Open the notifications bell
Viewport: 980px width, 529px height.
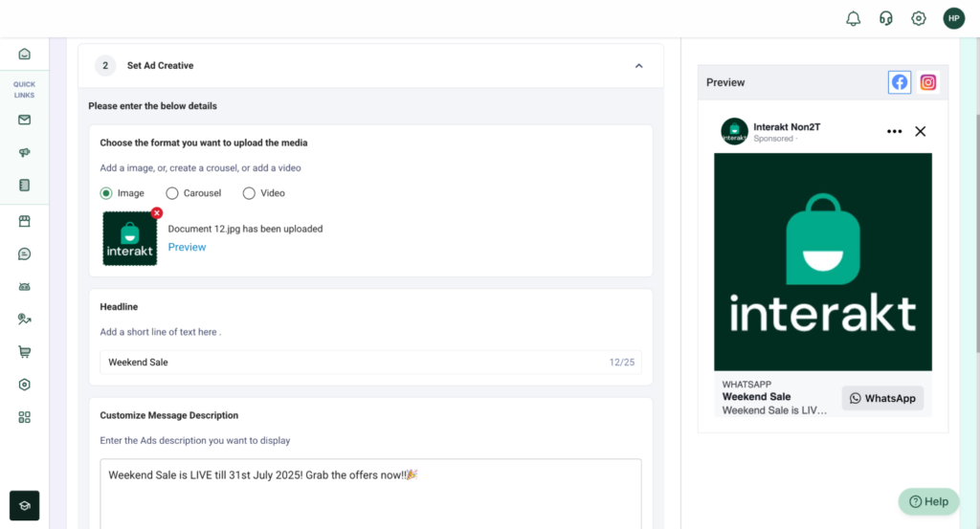click(853, 19)
